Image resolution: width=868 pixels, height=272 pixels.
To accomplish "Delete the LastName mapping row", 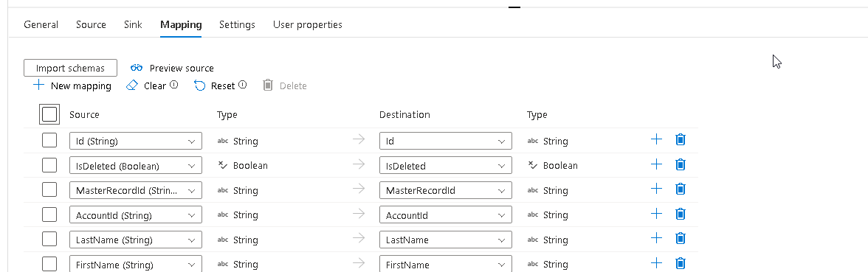I will [x=681, y=238].
